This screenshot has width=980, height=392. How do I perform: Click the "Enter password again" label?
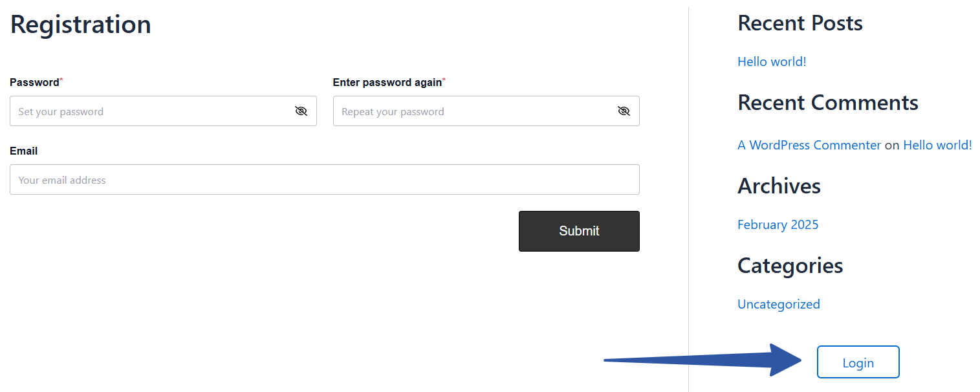tap(387, 82)
